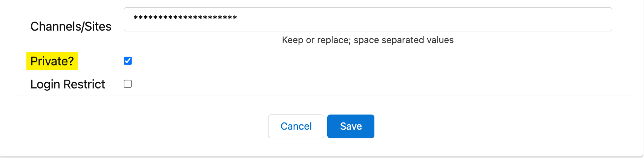Select the white Cancel button
The height and width of the screenshot is (158, 644).
pyautogui.click(x=296, y=126)
